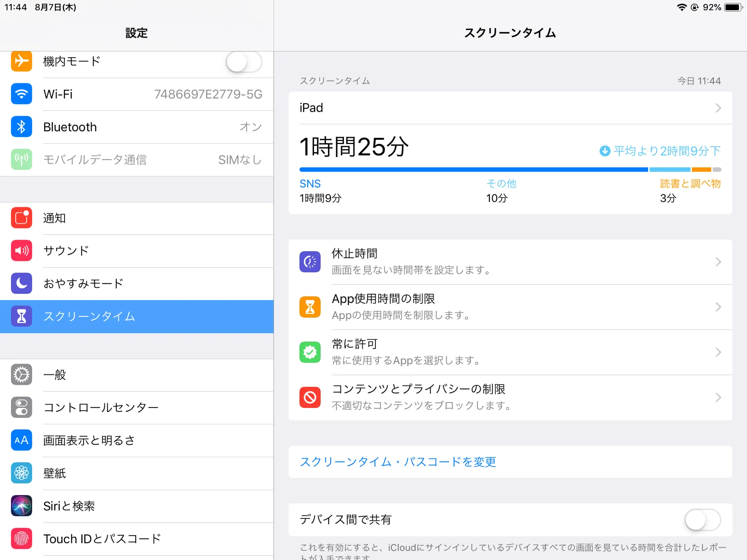Open the Downtime (休止時間) setting
The width and height of the screenshot is (747, 560).
coord(510,262)
